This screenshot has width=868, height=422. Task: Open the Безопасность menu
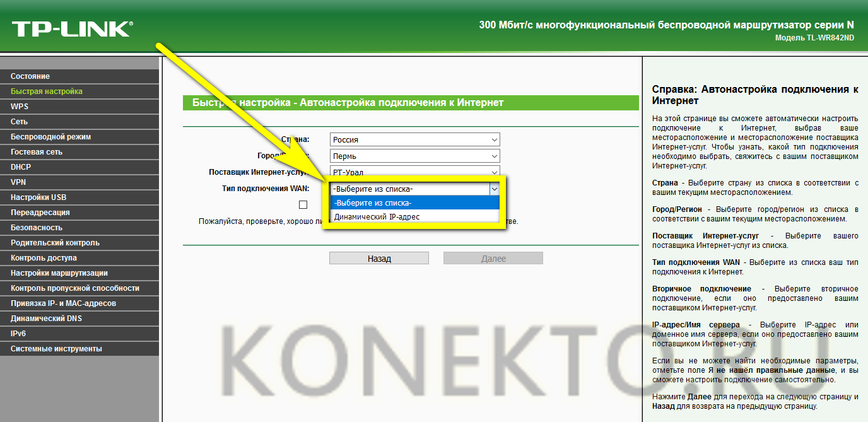coord(79,228)
